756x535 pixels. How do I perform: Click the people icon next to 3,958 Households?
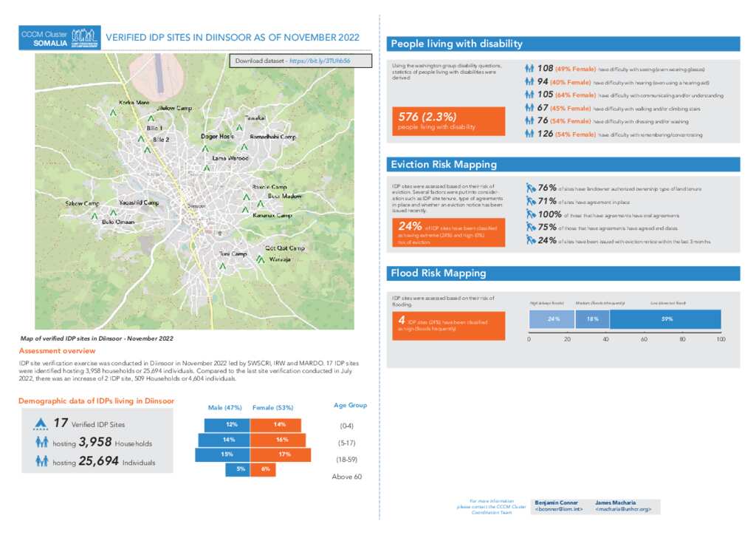point(42,442)
